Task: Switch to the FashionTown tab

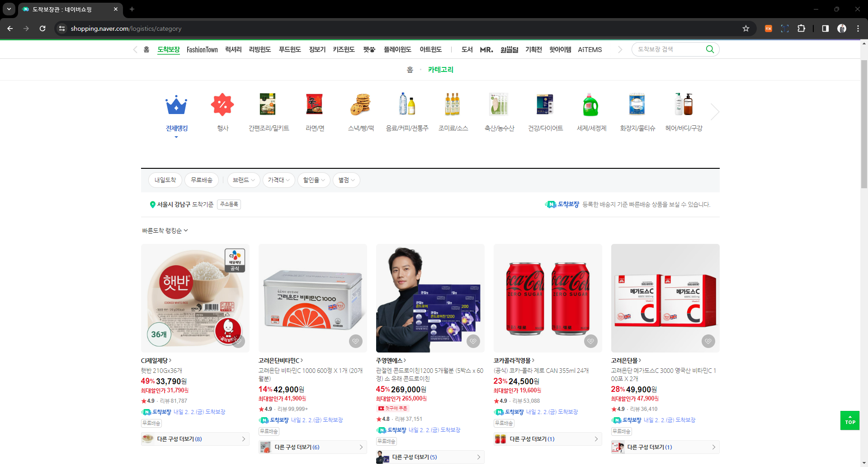Action: (x=202, y=50)
